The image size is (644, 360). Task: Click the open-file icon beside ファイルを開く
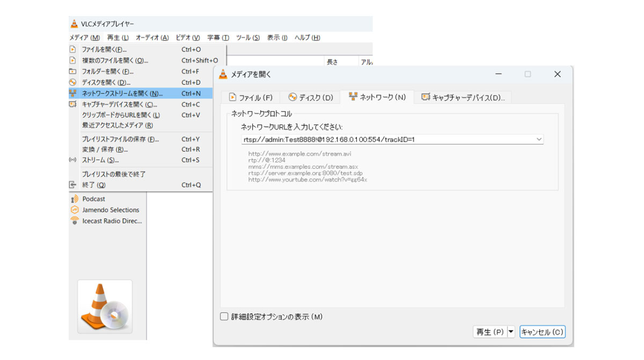coord(73,49)
